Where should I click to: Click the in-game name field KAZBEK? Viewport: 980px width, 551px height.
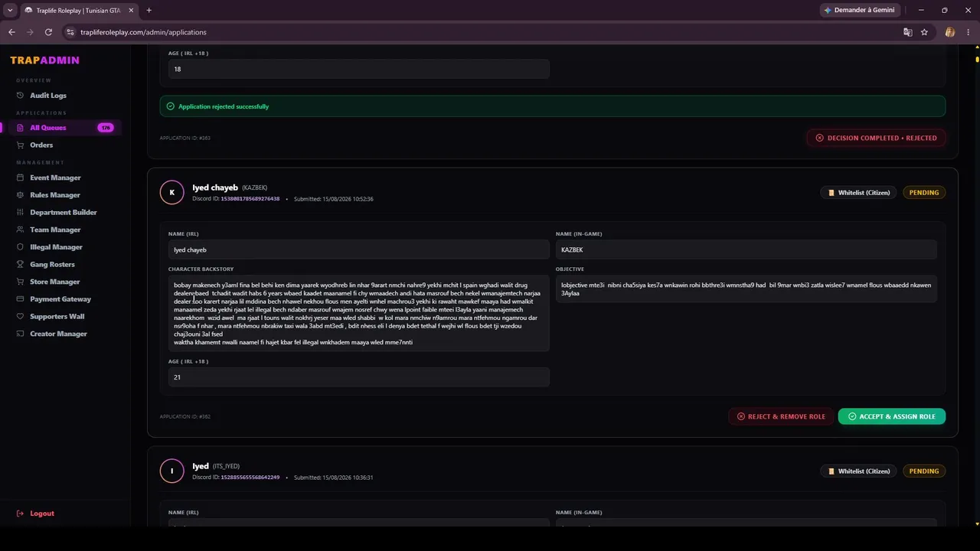[x=746, y=249]
